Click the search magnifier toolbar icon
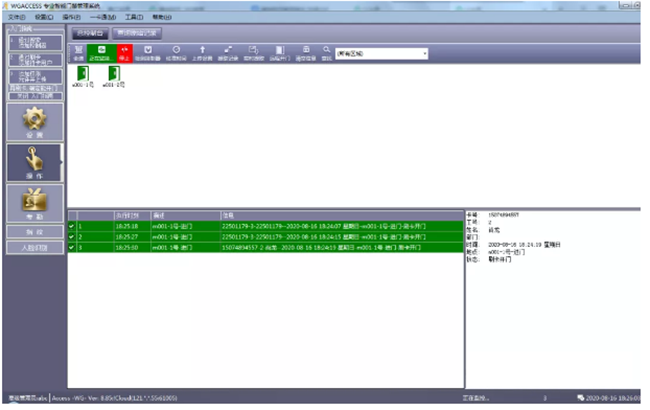Image resolution: width=650 pixels, height=410 pixels. pos(327,52)
